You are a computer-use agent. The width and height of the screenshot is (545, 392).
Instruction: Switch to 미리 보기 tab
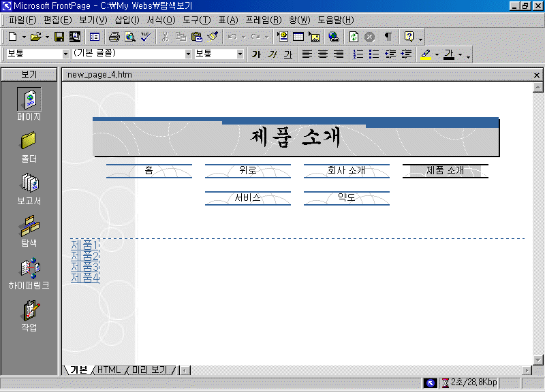click(x=149, y=370)
